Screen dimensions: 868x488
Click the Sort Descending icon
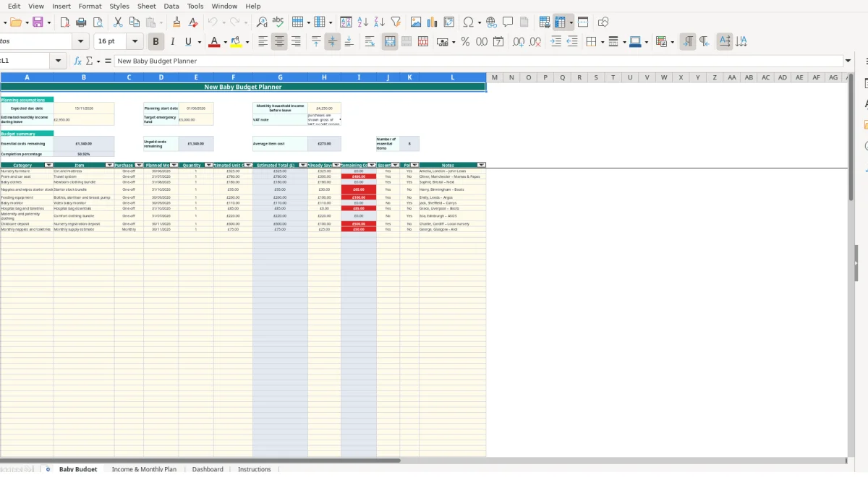[x=379, y=22]
